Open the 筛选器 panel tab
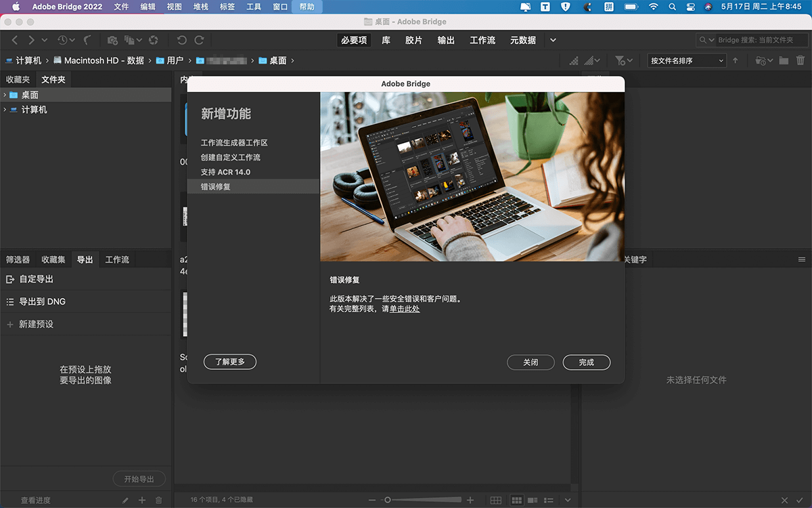This screenshot has height=508, width=812. [18, 259]
